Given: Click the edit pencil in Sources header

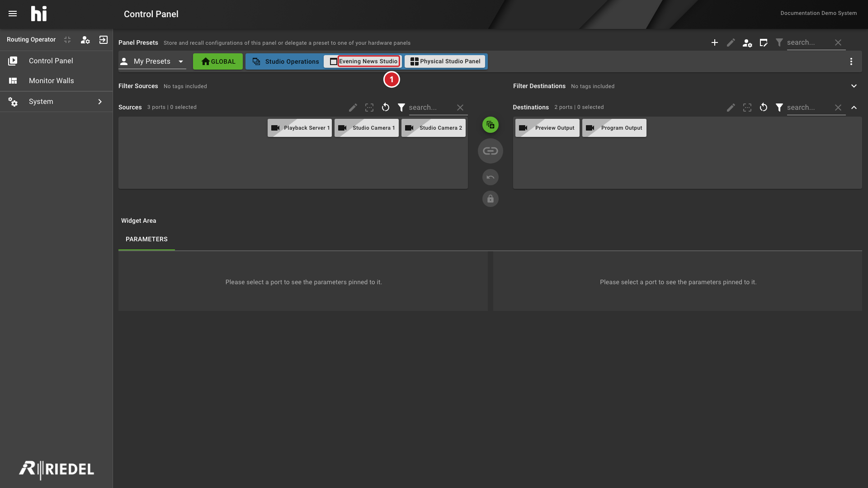Looking at the screenshot, I should coord(353,108).
